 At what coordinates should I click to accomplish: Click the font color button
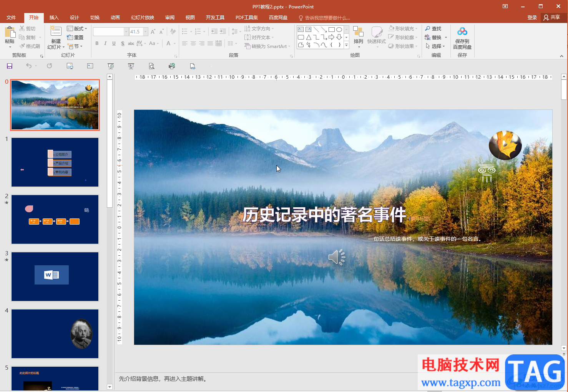(x=168, y=43)
